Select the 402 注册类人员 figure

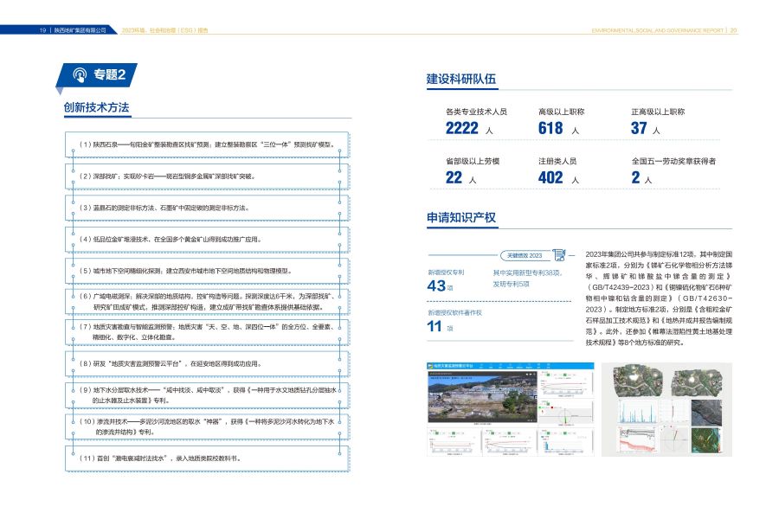(550, 177)
